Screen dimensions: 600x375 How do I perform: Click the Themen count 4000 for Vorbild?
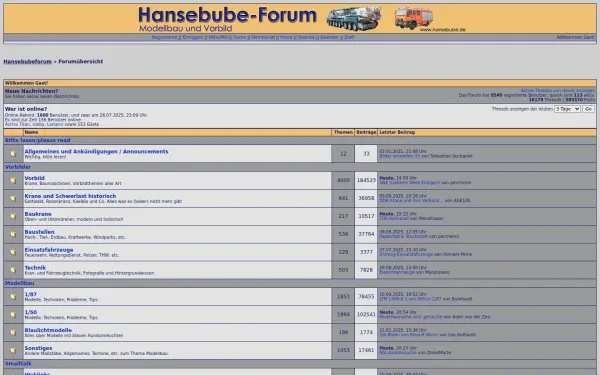tap(343, 180)
